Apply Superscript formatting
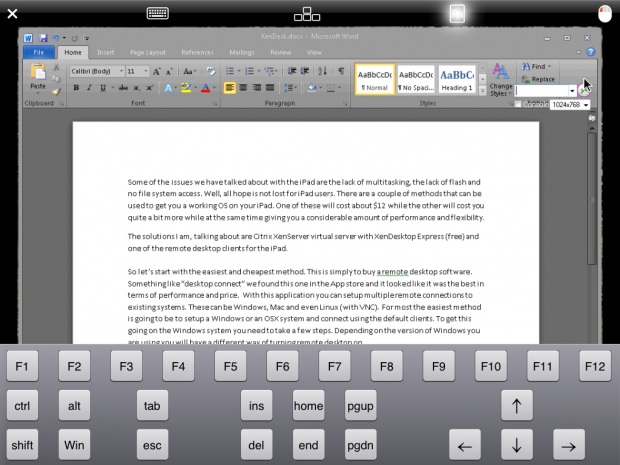Screen dimensions: 620x465 point(149,88)
